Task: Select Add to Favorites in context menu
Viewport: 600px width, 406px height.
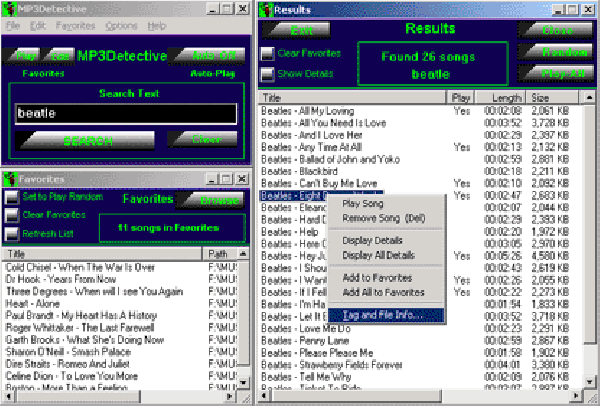Action: click(377, 278)
